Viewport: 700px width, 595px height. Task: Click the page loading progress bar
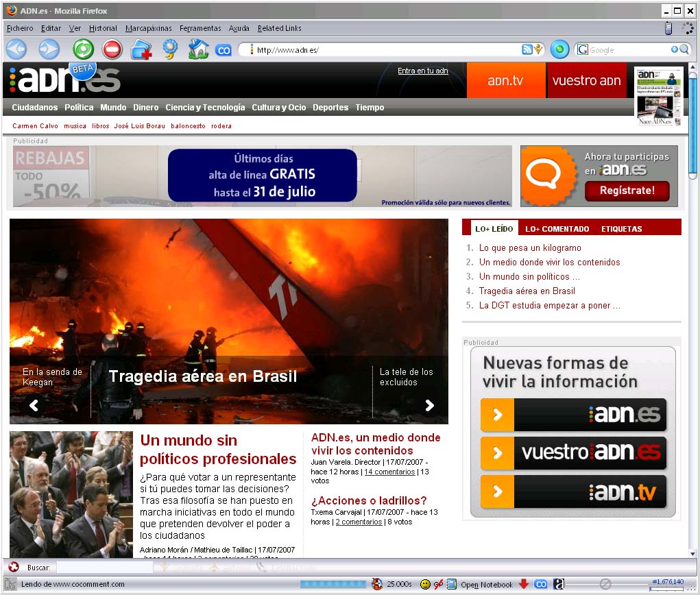pyautogui.click(x=333, y=584)
